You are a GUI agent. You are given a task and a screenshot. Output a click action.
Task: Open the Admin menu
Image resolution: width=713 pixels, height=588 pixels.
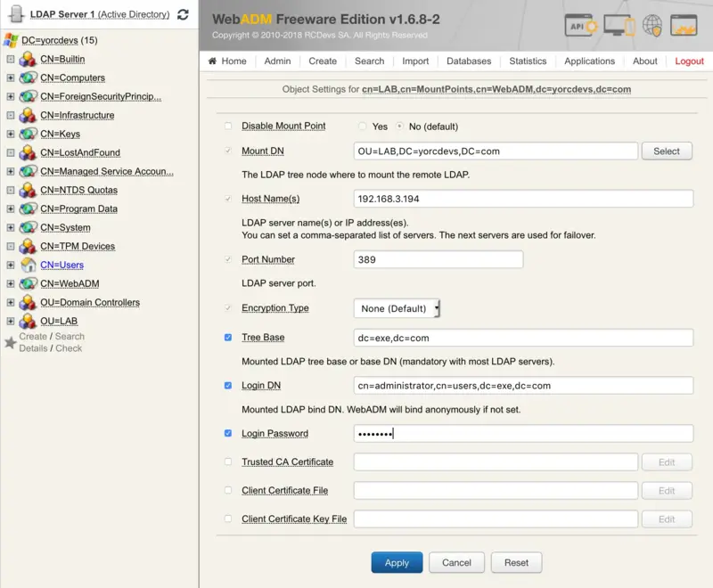pos(277,61)
